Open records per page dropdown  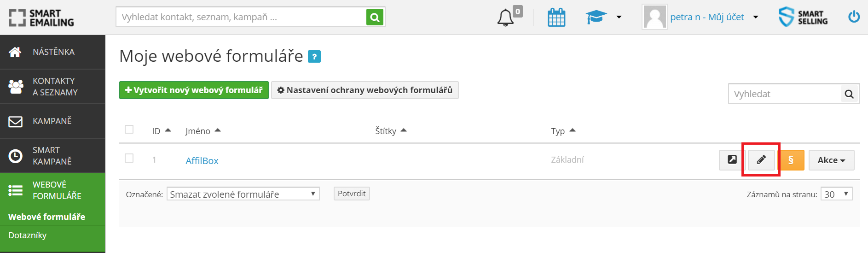click(836, 194)
